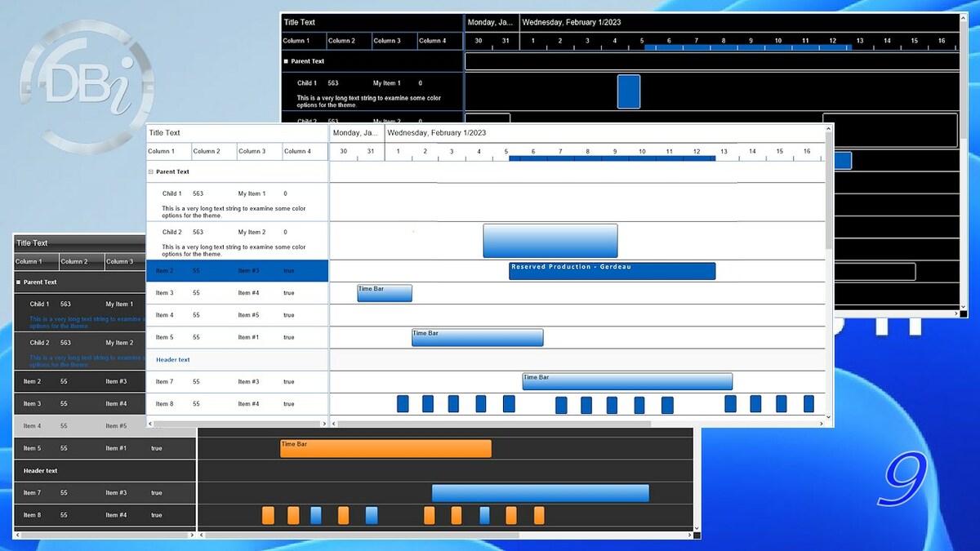Click day 9 in white window timeline header
This screenshot has width=980, height=551.
click(615, 151)
